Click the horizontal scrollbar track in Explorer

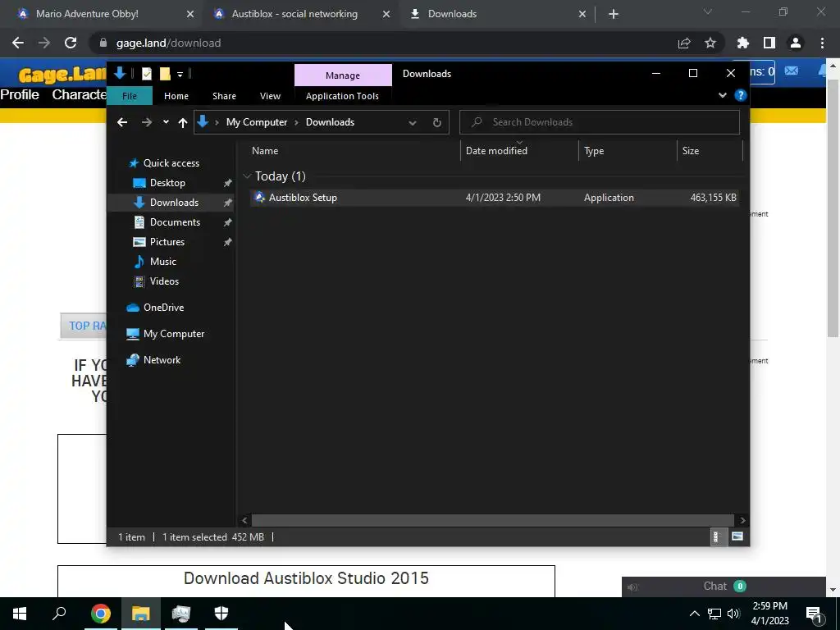[492, 520]
